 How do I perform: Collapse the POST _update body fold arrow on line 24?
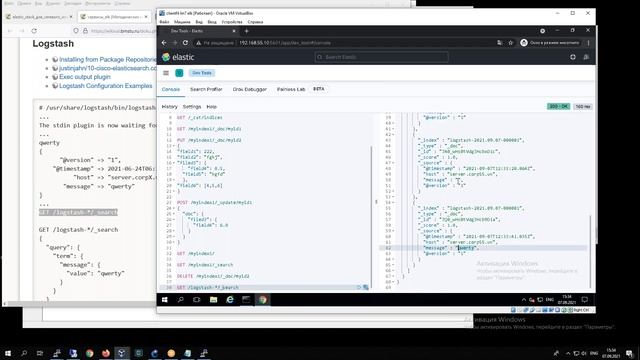173,208
